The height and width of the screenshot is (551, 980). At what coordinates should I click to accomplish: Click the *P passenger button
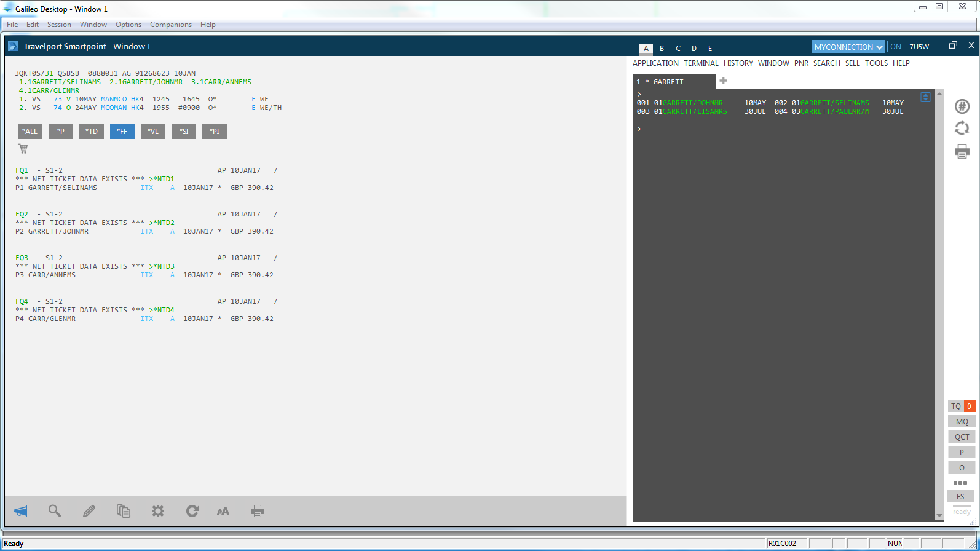[x=61, y=131]
